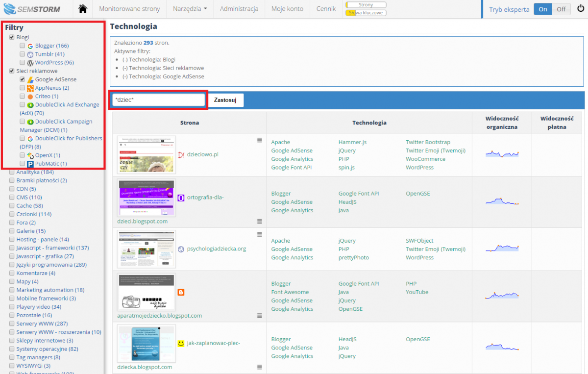Open the psychologiadziecka.org site link
This screenshot has width=588, height=374.
[217, 249]
